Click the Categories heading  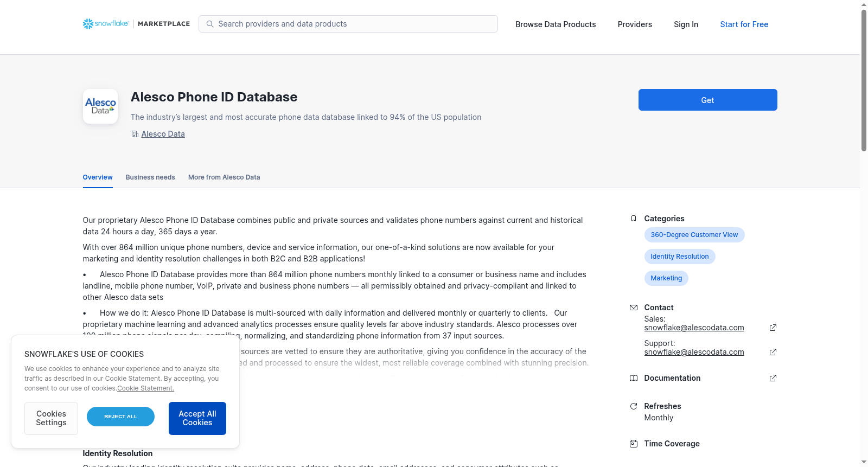tap(664, 219)
